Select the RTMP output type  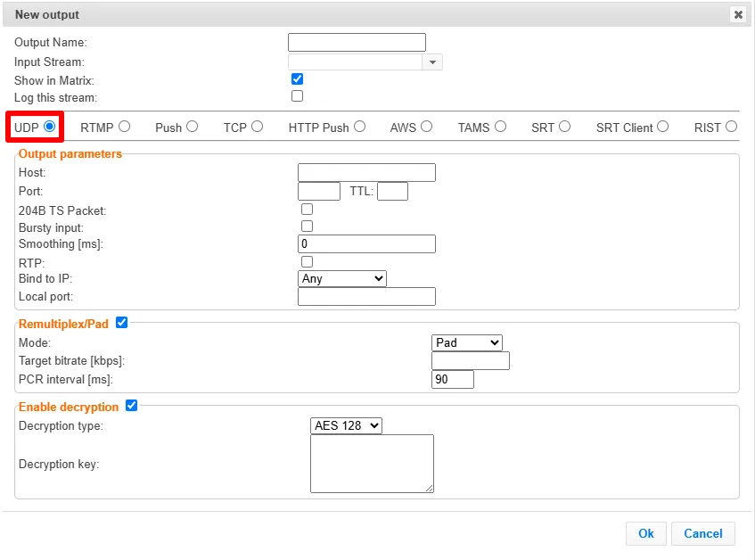(x=124, y=127)
